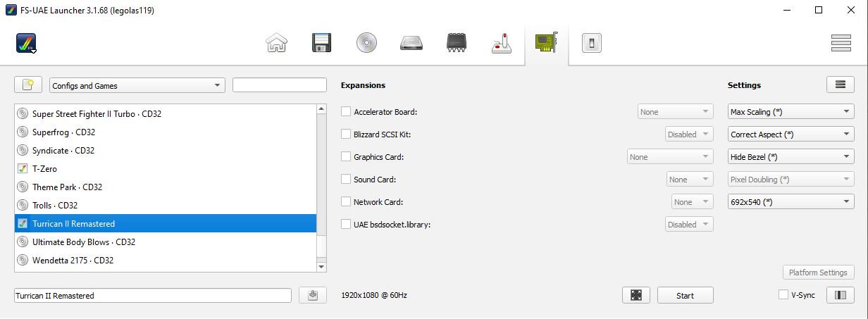Select Trolls · CD32 entry

tap(165, 205)
